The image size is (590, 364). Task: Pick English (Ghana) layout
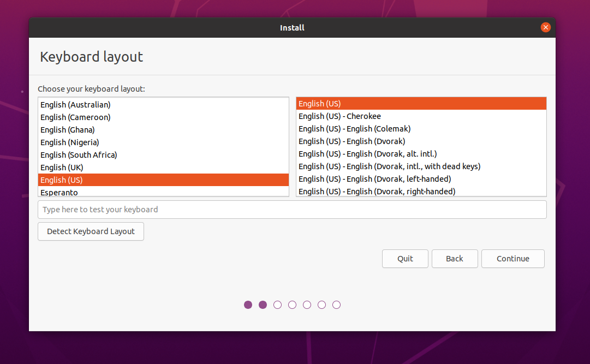coord(68,129)
